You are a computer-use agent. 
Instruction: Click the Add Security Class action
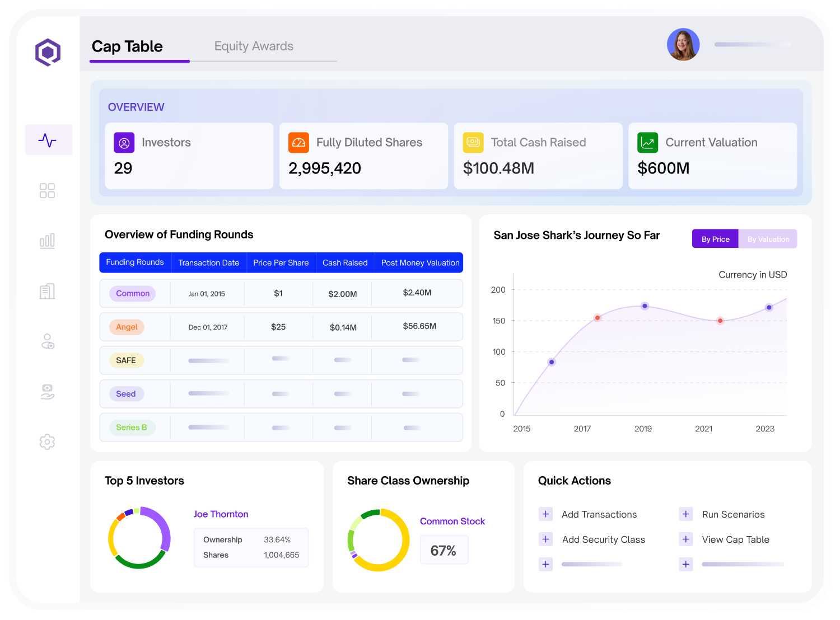coord(603,539)
